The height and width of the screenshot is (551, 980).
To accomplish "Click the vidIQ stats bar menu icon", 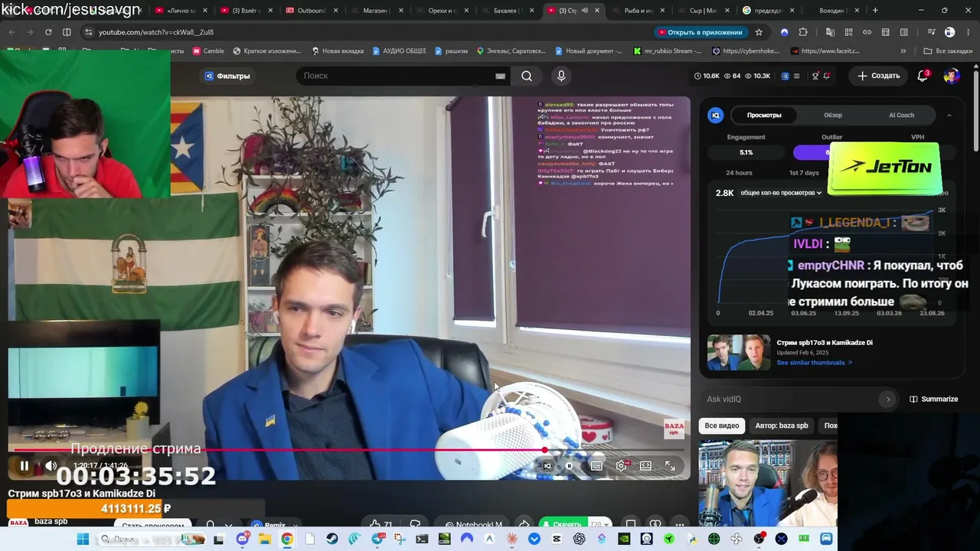I will point(796,76).
